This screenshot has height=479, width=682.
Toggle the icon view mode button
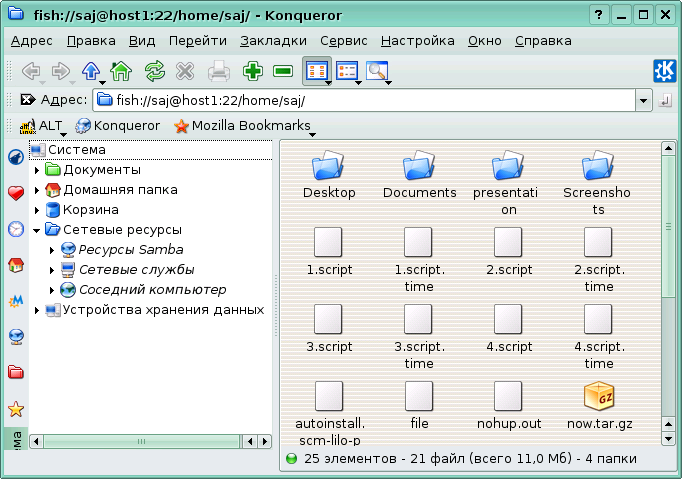316,71
